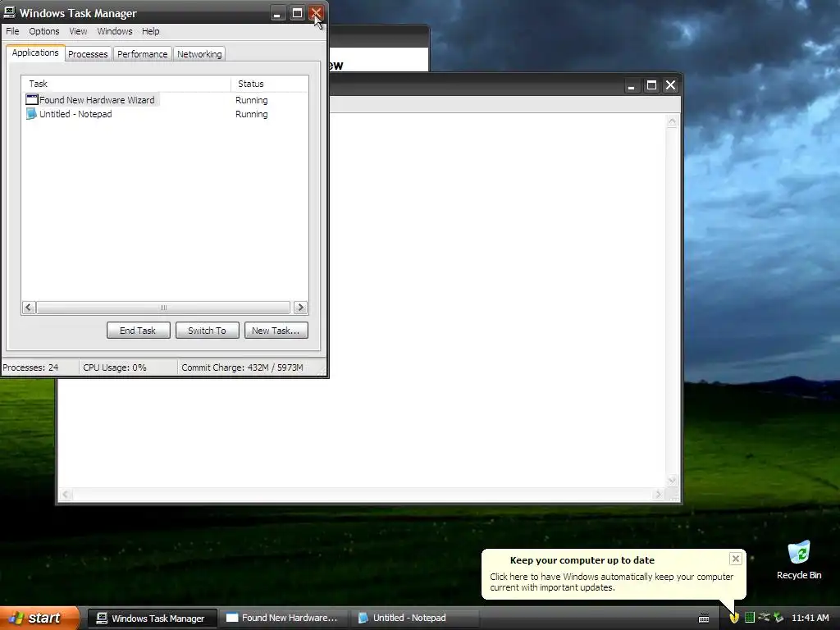Screen dimensions: 840x630
Task: Select the Recycle Bin desktop icon
Action: (799, 560)
